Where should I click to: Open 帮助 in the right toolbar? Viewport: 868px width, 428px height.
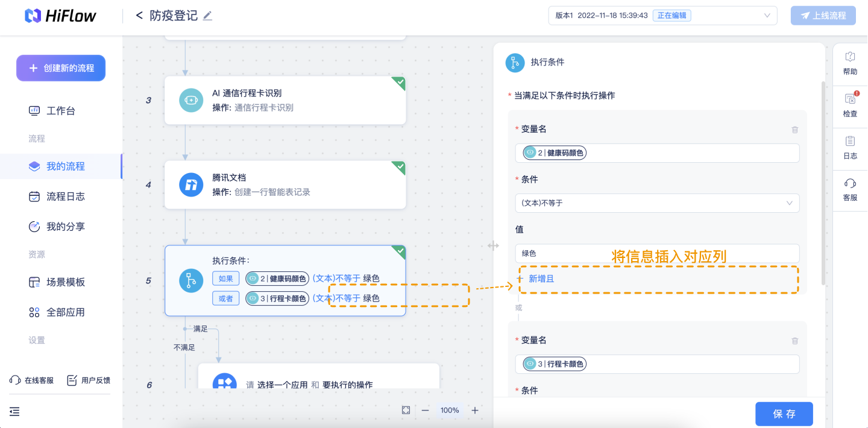(850, 63)
